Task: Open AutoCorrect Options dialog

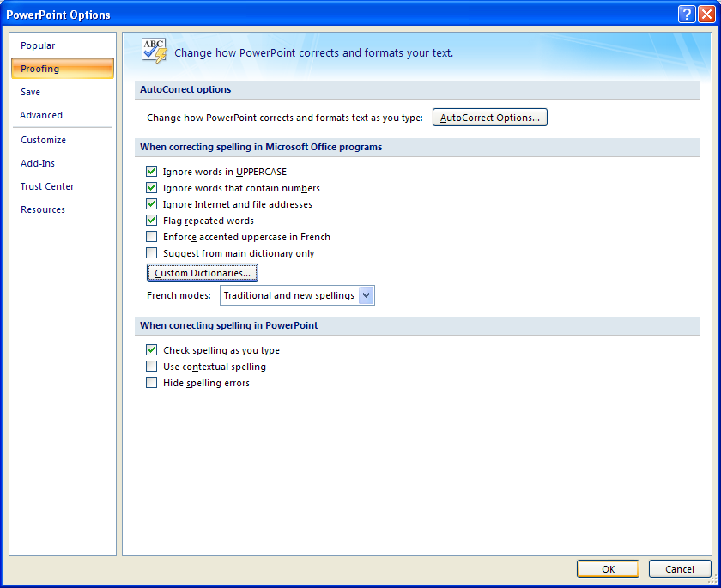Action: (x=490, y=118)
